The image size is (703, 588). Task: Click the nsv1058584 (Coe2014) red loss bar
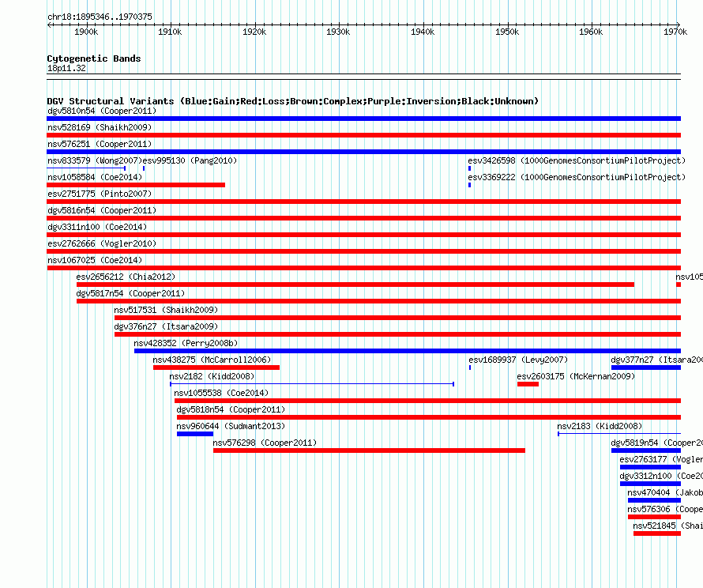[x=136, y=185]
